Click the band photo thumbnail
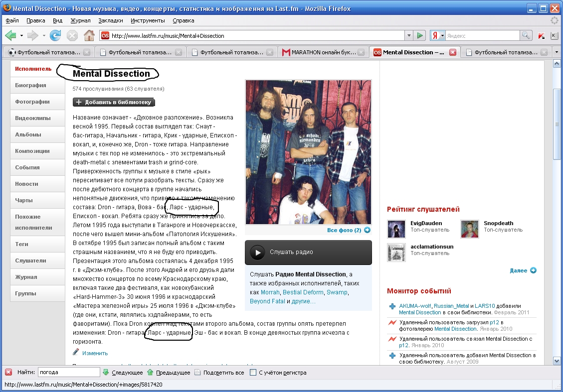 [x=309, y=152]
